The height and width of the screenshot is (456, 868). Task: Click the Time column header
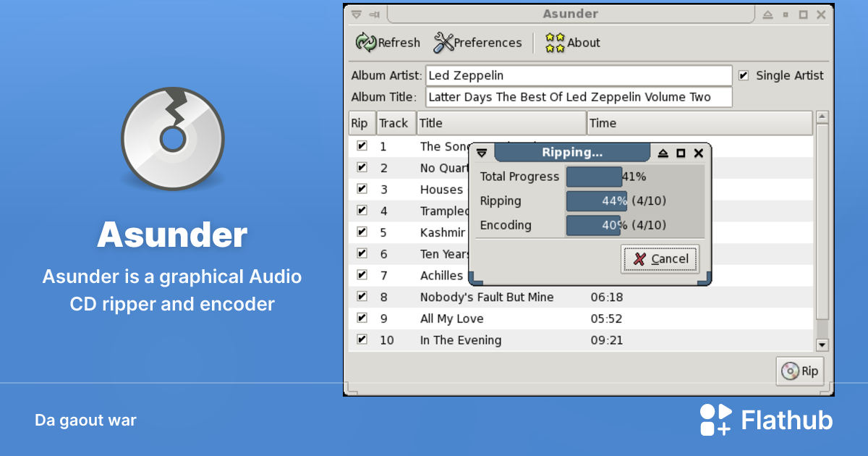699,122
